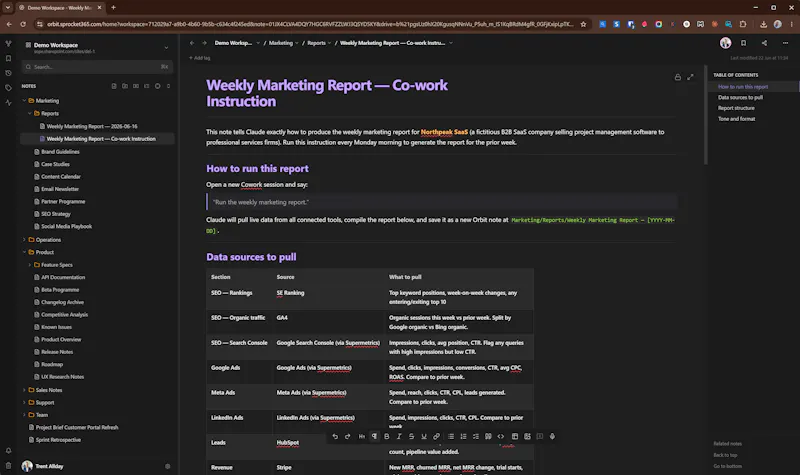Collapse the Reports folder
The height and width of the screenshot is (475, 800).
[30, 113]
